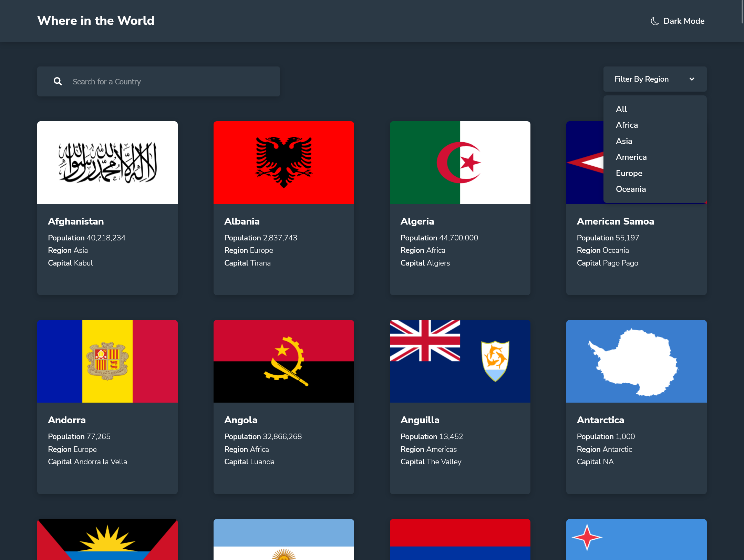Click the moon icon in header

tap(654, 21)
